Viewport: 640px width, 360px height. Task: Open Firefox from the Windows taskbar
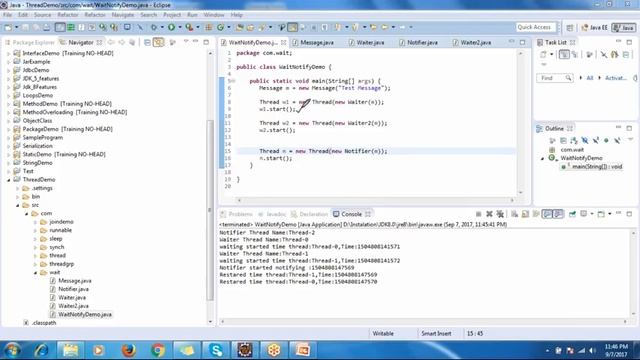tap(129, 350)
